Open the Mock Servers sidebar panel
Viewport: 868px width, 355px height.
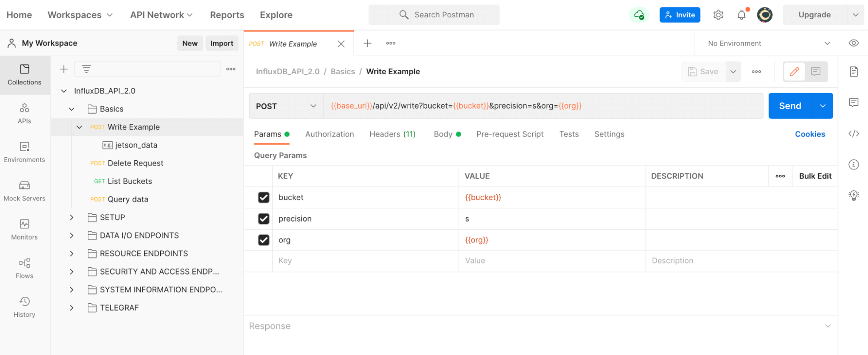[x=25, y=191]
